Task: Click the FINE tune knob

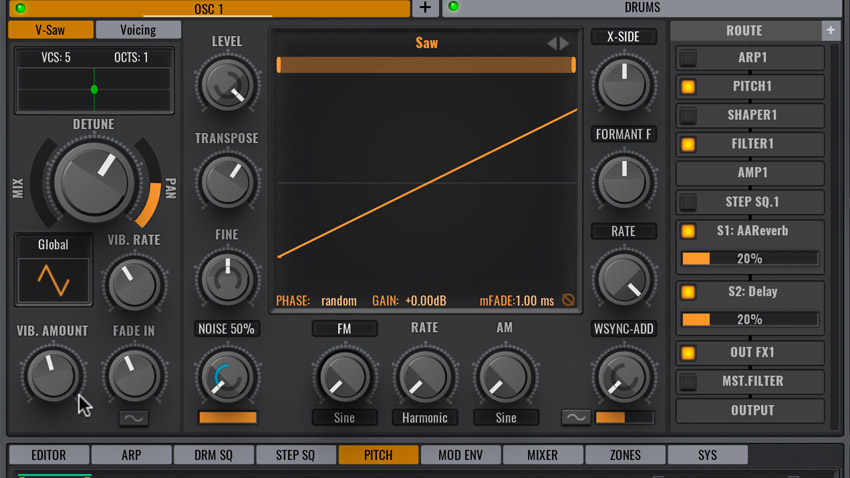Action: [x=227, y=279]
